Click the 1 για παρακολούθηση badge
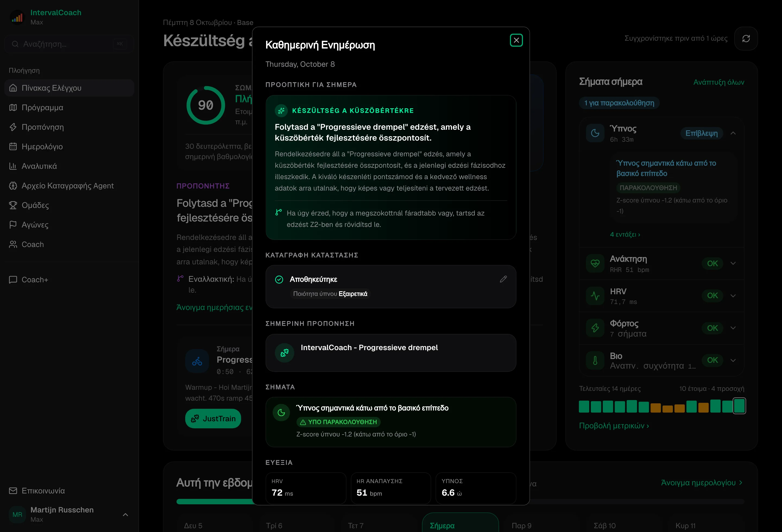The image size is (782, 532). point(619,103)
